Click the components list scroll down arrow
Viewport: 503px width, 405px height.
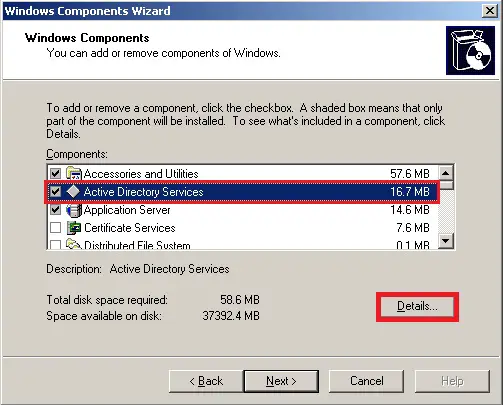(x=446, y=240)
